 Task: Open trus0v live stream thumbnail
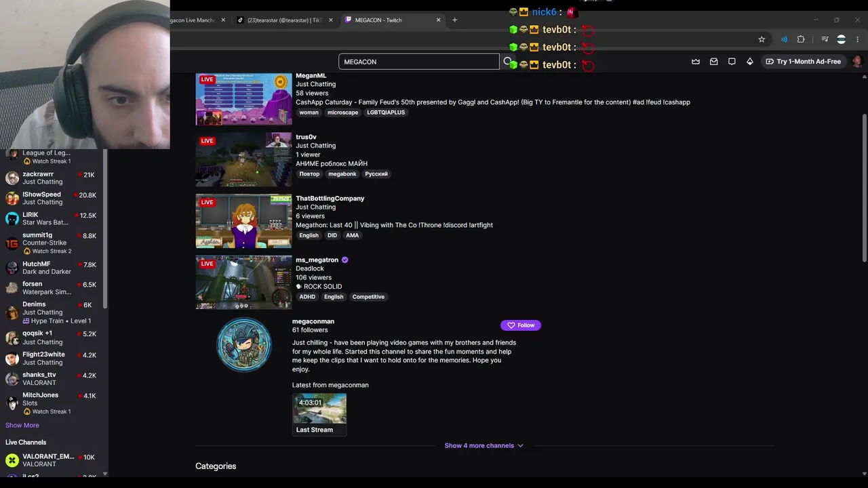click(x=244, y=160)
